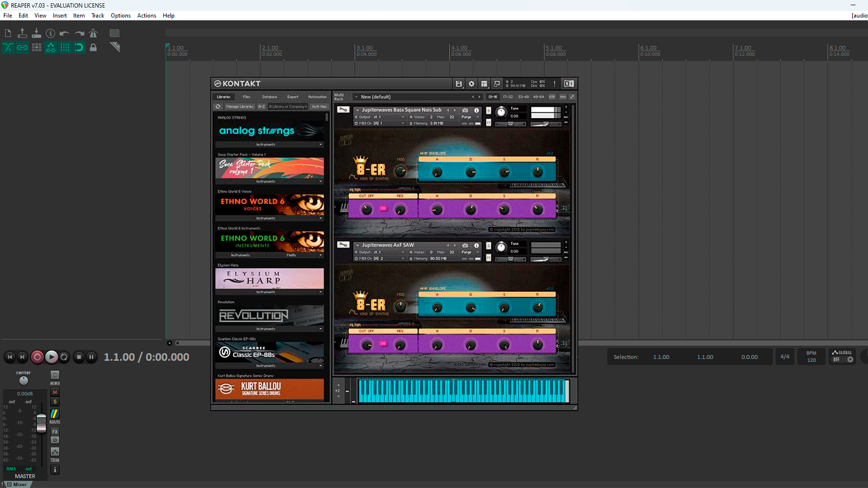
Task: Click Kontakt exclamation panic button
Action: (x=554, y=84)
